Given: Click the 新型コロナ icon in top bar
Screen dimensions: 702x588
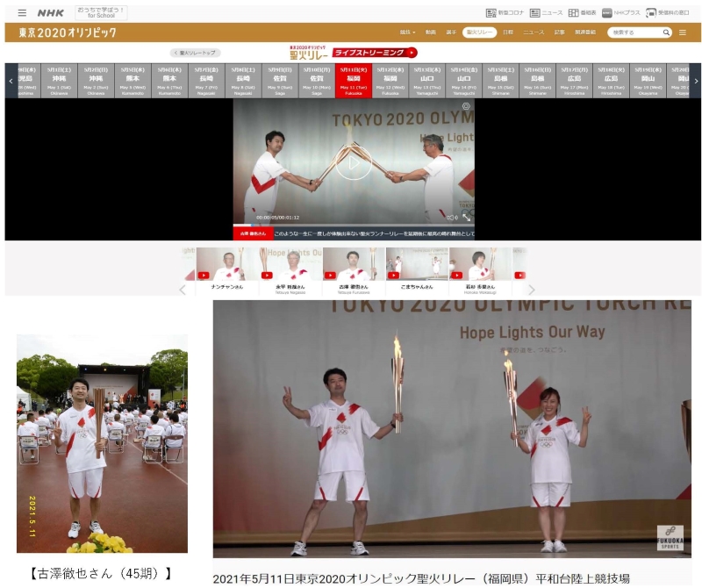Looking at the screenshot, I should (504, 13).
